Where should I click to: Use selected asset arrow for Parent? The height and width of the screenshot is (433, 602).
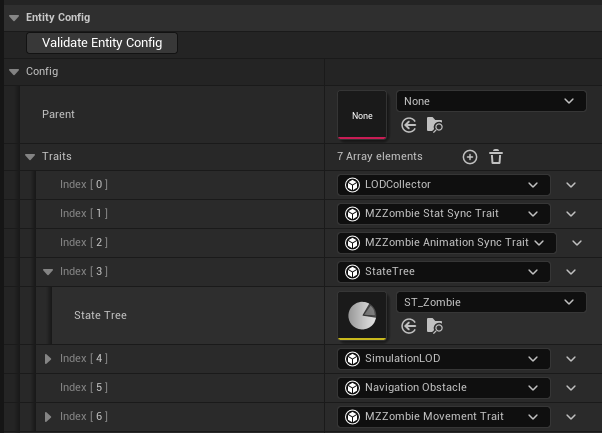[408, 125]
